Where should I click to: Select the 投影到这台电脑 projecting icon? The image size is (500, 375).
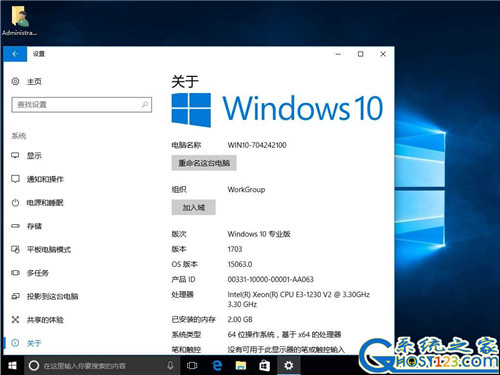click(15, 296)
